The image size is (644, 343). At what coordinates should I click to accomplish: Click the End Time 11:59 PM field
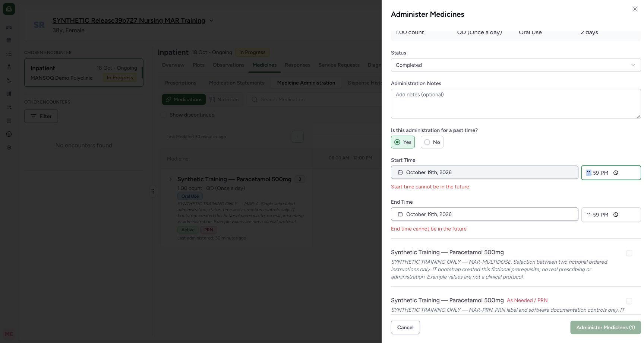pyautogui.click(x=611, y=215)
